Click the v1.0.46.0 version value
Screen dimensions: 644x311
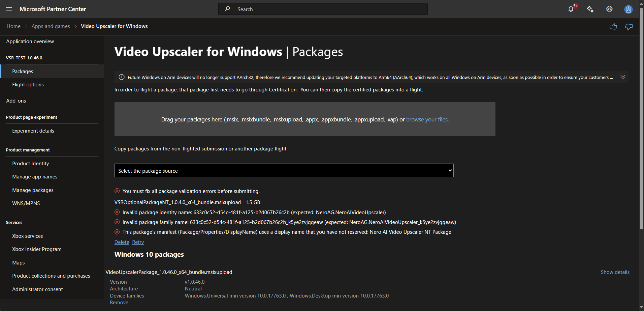click(x=195, y=282)
